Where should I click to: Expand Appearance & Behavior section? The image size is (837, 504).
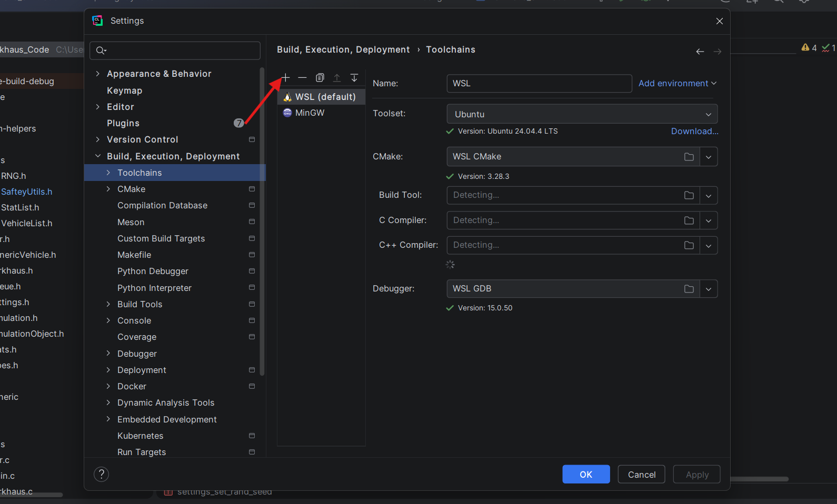pyautogui.click(x=97, y=74)
